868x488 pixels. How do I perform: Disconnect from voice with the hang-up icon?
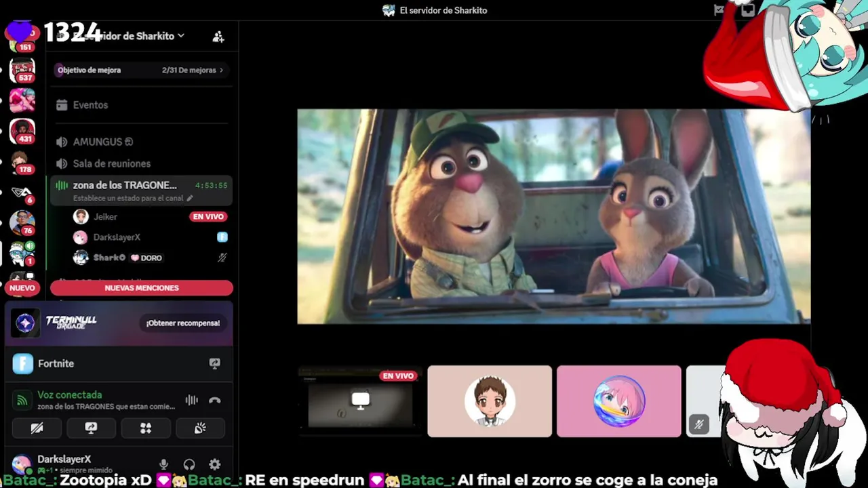(214, 400)
